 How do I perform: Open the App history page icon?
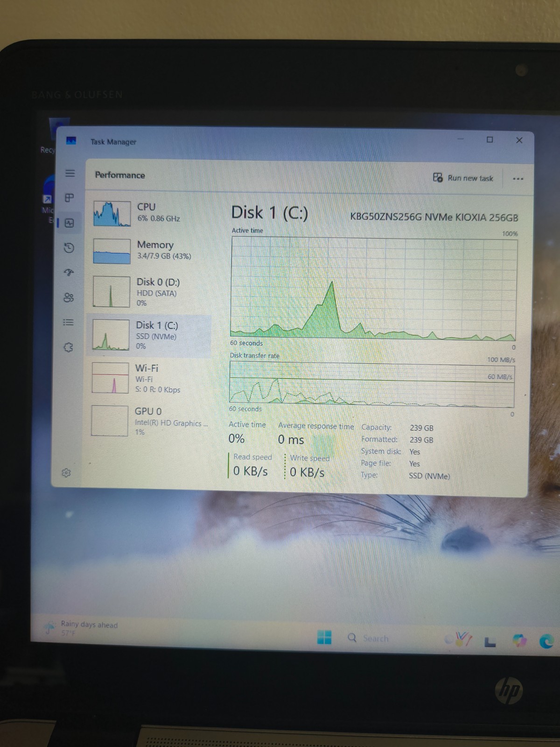tap(69, 248)
